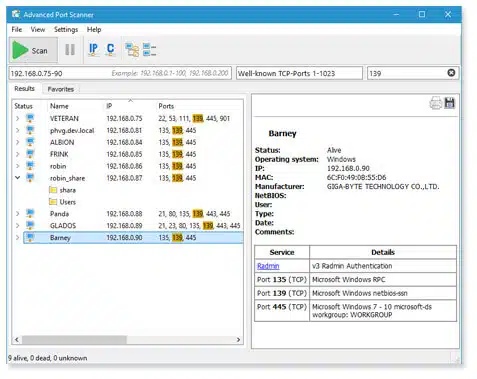The image size is (477, 379).
Task: Sort by the Name column header
Action: 59,106
